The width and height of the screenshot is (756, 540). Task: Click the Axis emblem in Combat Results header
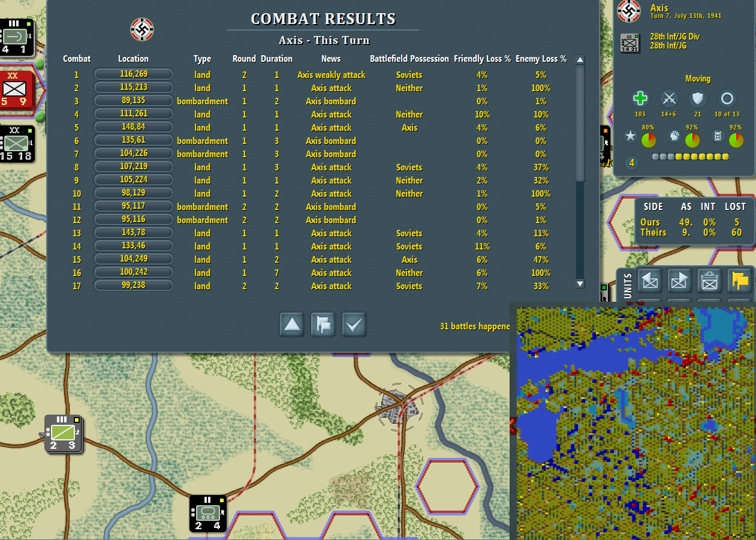pyautogui.click(x=142, y=29)
